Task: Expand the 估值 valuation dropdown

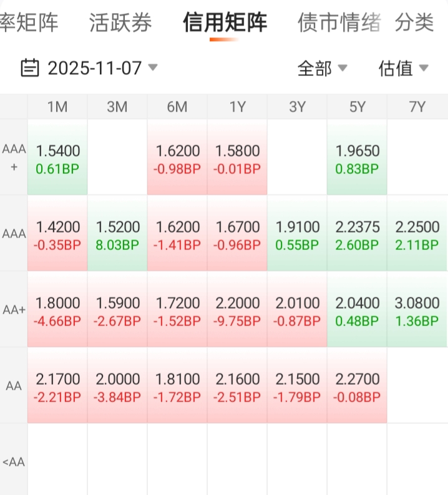Action: [403, 68]
